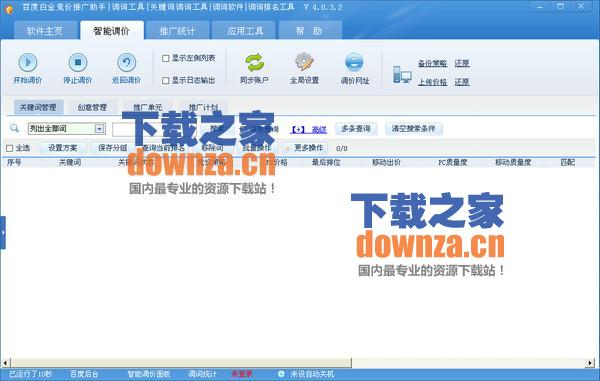Toggle 显示左侧列表 checkbox

coord(166,58)
